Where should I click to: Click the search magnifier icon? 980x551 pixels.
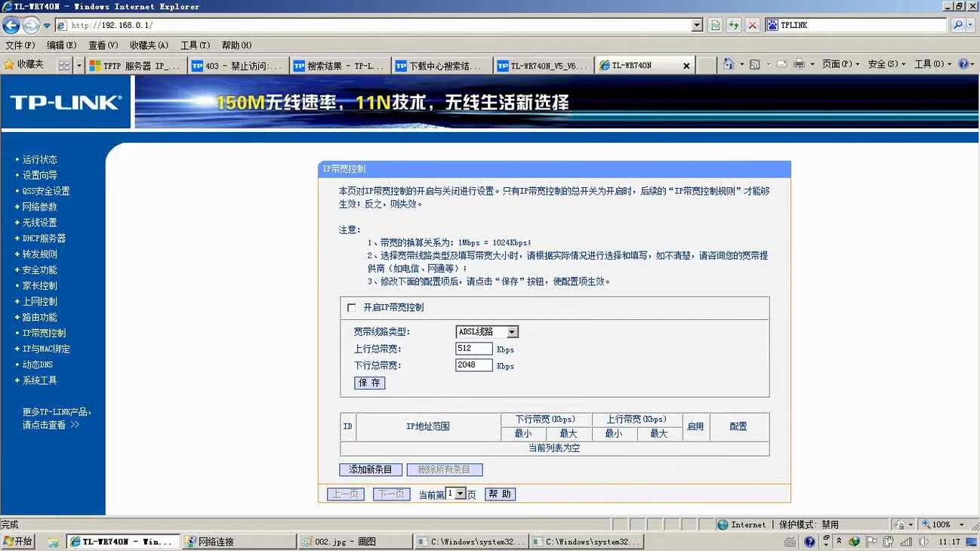[x=958, y=25]
